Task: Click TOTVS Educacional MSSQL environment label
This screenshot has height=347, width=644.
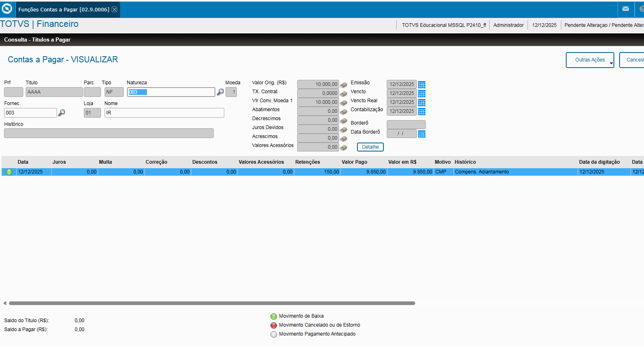Action: click(444, 25)
